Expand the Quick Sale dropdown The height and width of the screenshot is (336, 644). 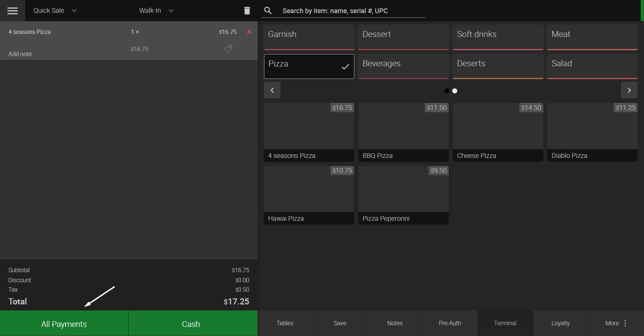pos(55,11)
